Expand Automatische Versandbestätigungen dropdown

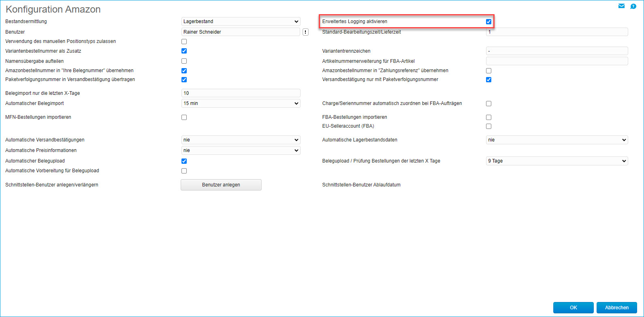(x=241, y=140)
